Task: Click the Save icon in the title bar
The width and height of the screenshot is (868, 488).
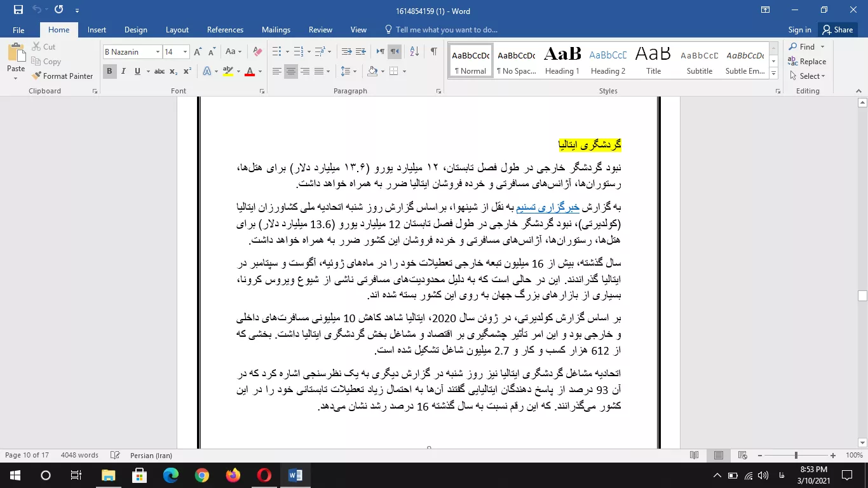Action: pyautogui.click(x=18, y=10)
